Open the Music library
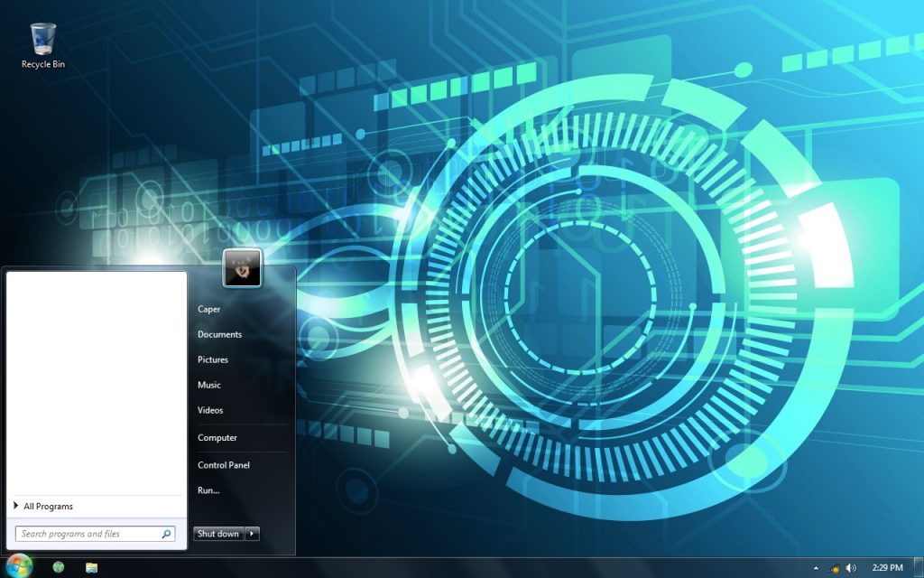Viewport: 924px width, 578px height. pyautogui.click(x=209, y=385)
